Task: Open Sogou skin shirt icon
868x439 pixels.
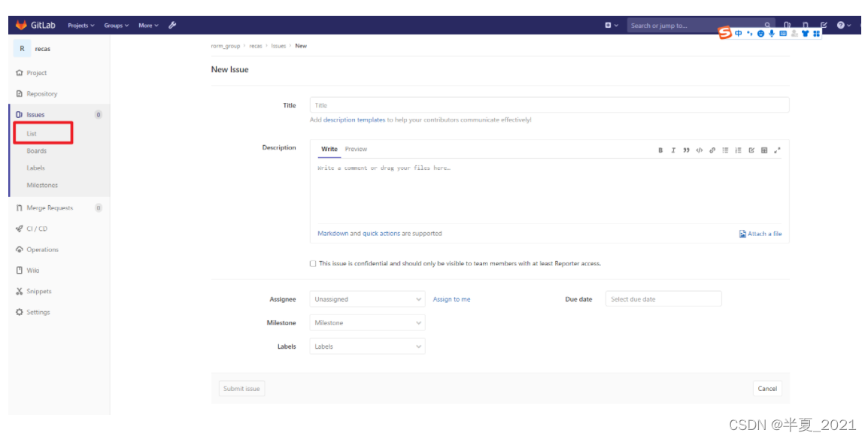Action: pos(805,34)
